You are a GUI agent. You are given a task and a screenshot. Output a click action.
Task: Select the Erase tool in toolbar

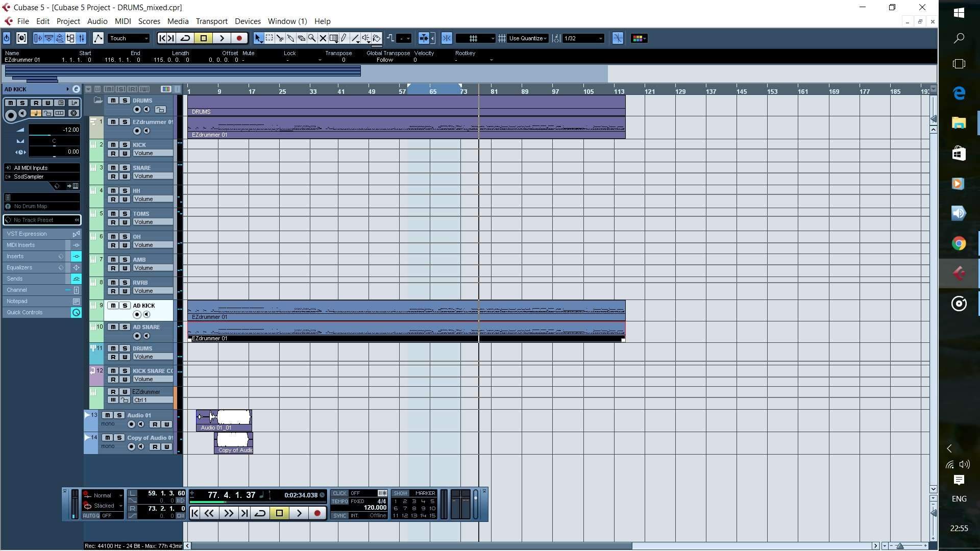click(301, 38)
